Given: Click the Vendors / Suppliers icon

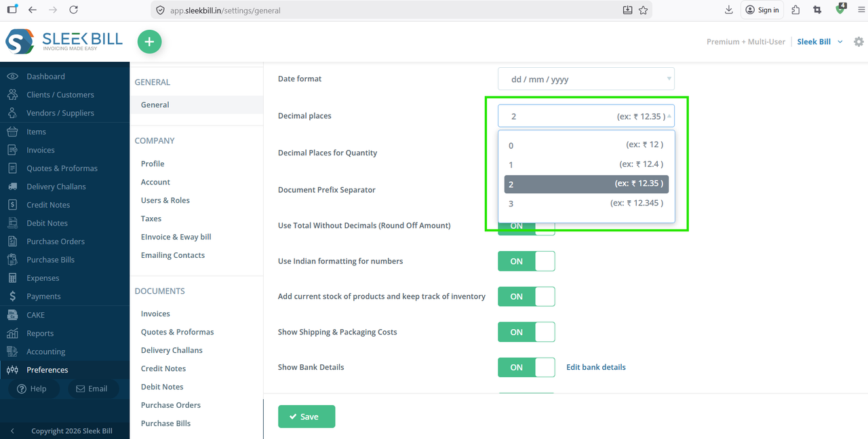Looking at the screenshot, I should [12, 113].
